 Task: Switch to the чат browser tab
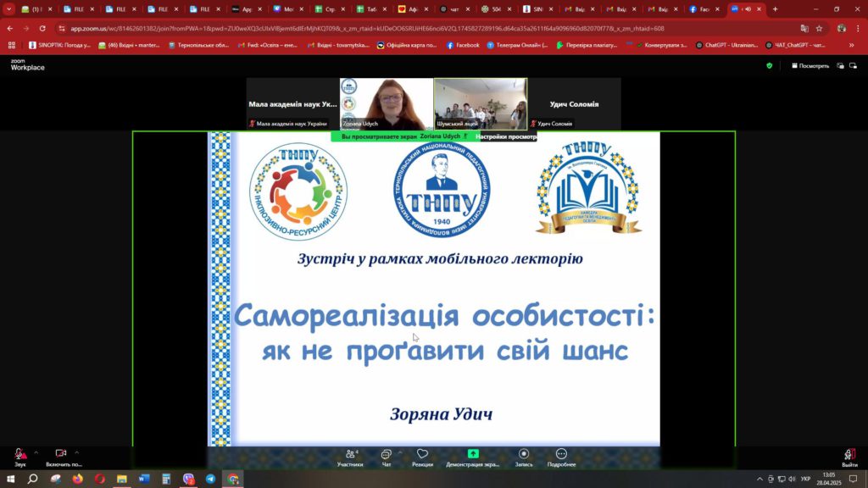click(x=454, y=8)
